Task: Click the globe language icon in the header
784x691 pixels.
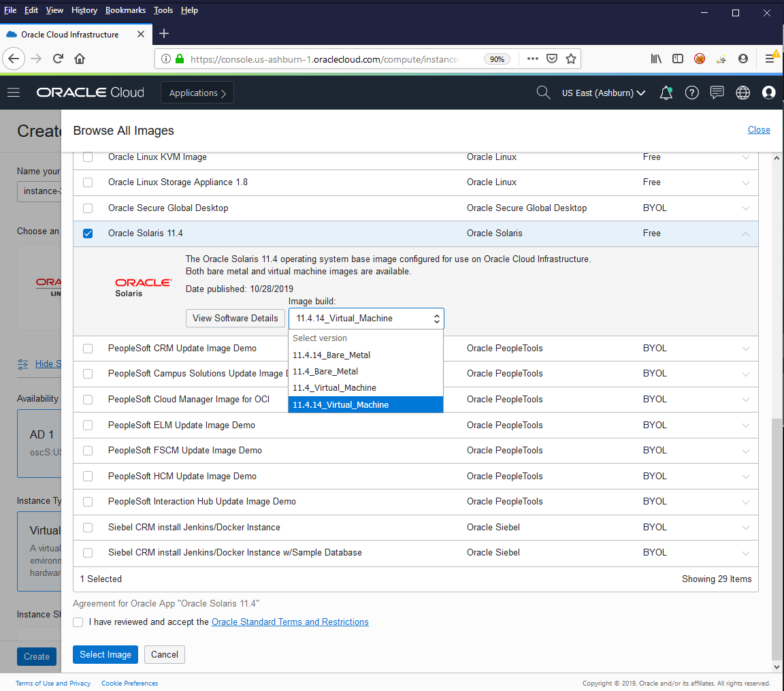Action: [x=742, y=93]
